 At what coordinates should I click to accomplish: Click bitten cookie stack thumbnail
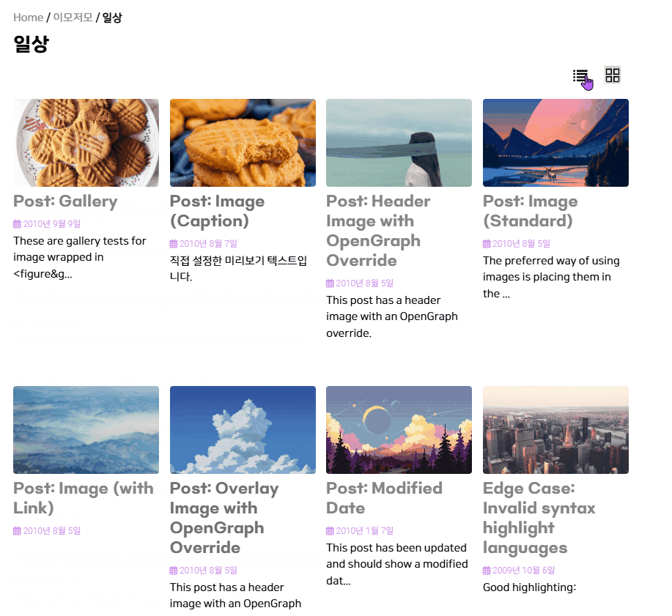243,143
